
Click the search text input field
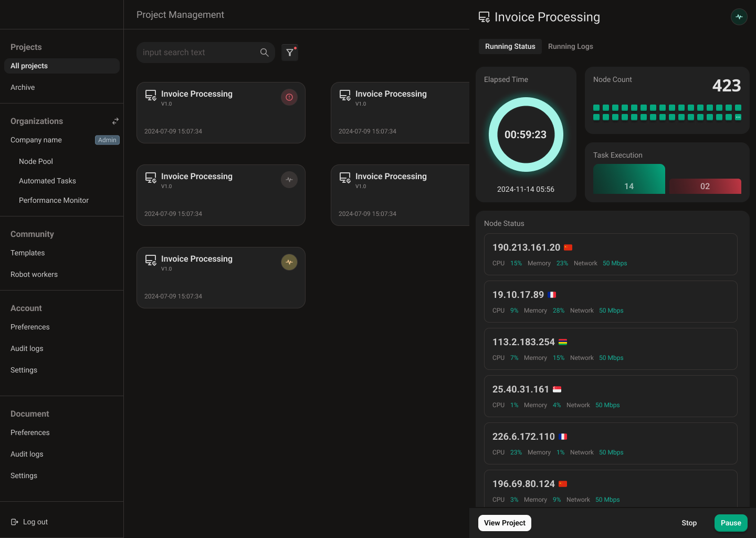197,53
